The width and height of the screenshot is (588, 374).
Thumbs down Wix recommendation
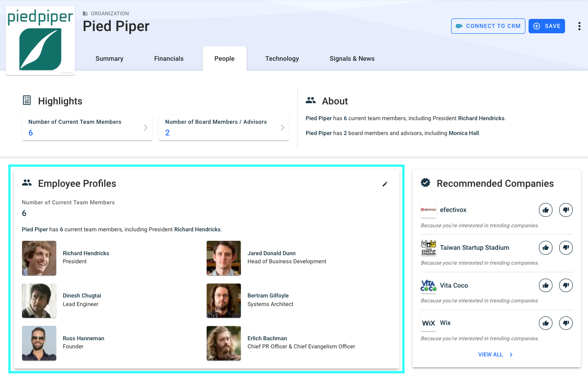click(566, 323)
